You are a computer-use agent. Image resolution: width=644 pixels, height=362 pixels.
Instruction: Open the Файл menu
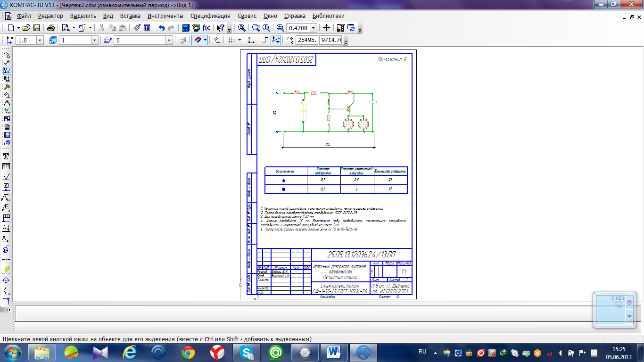pos(24,16)
